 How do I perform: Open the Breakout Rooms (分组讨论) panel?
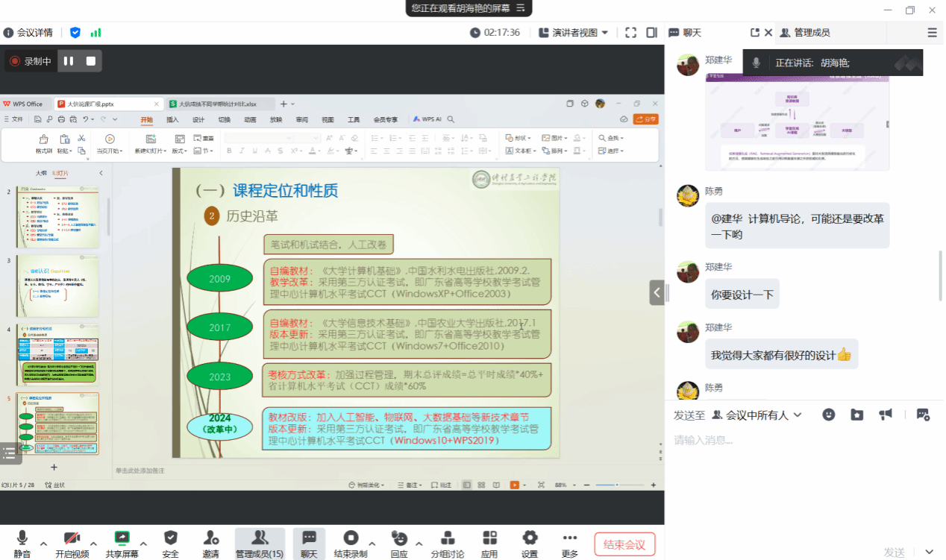pyautogui.click(x=447, y=543)
